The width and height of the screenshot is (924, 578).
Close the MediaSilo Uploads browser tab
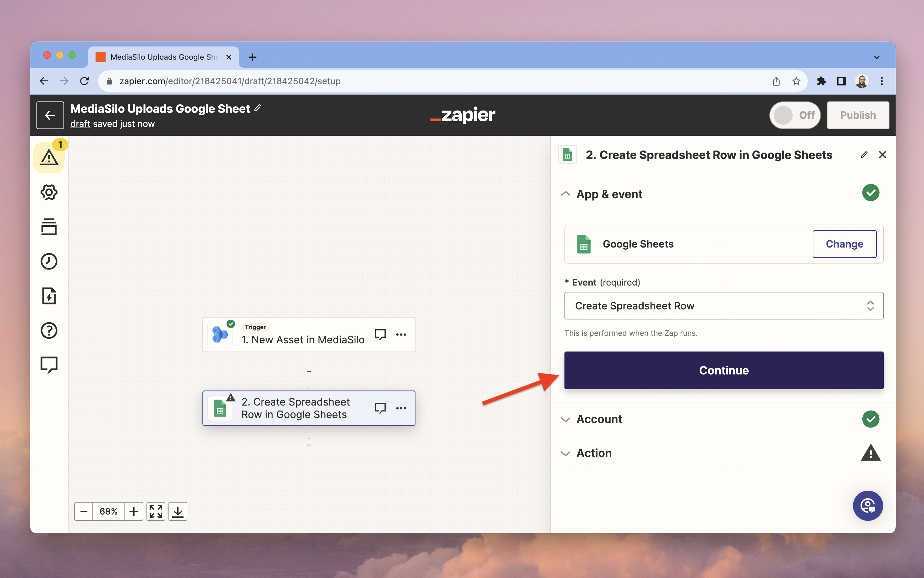pyautogui.click(x=229, y=57)
